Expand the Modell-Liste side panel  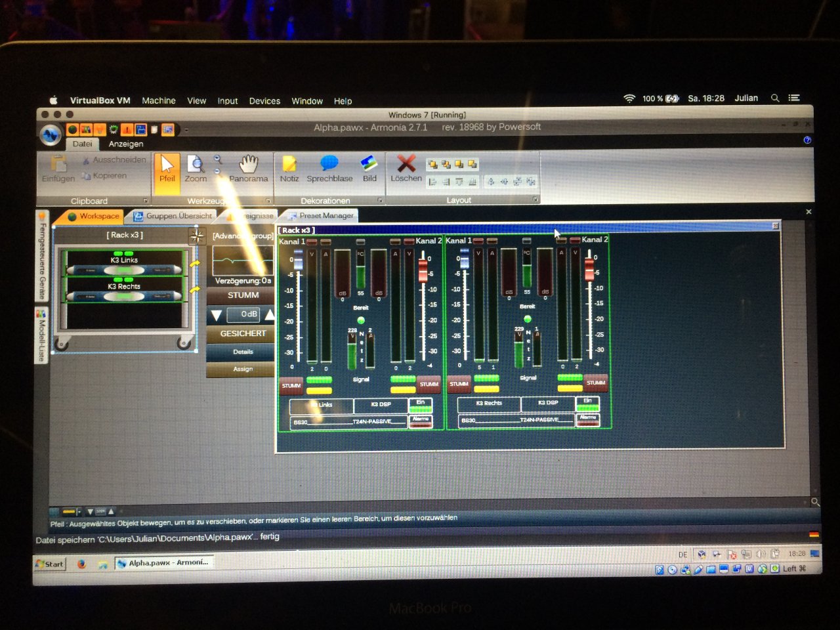pyautogui.click(x=41, y=336)
